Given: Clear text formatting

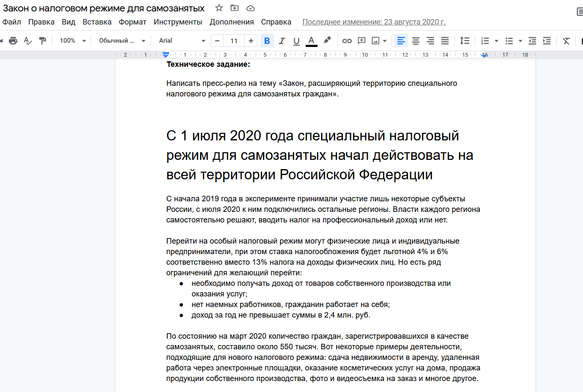Looking at the screenshot, I should (x=567, y=41).
